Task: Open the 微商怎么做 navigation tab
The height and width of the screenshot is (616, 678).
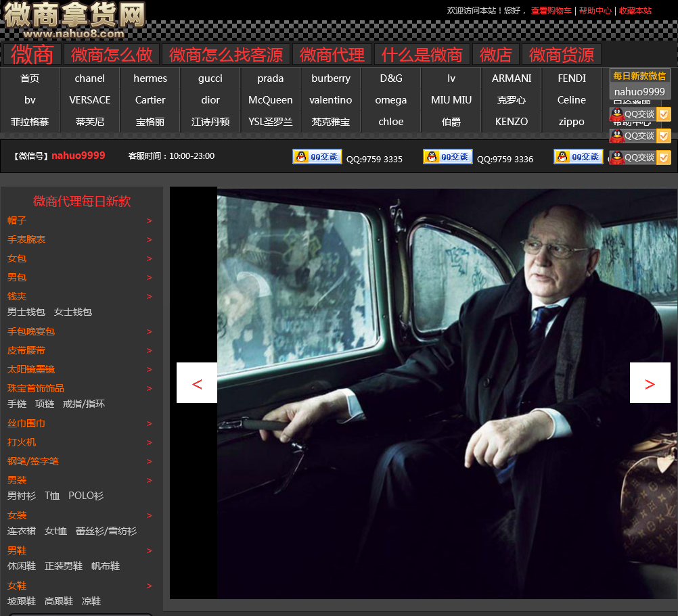Action: coord(112,54)
